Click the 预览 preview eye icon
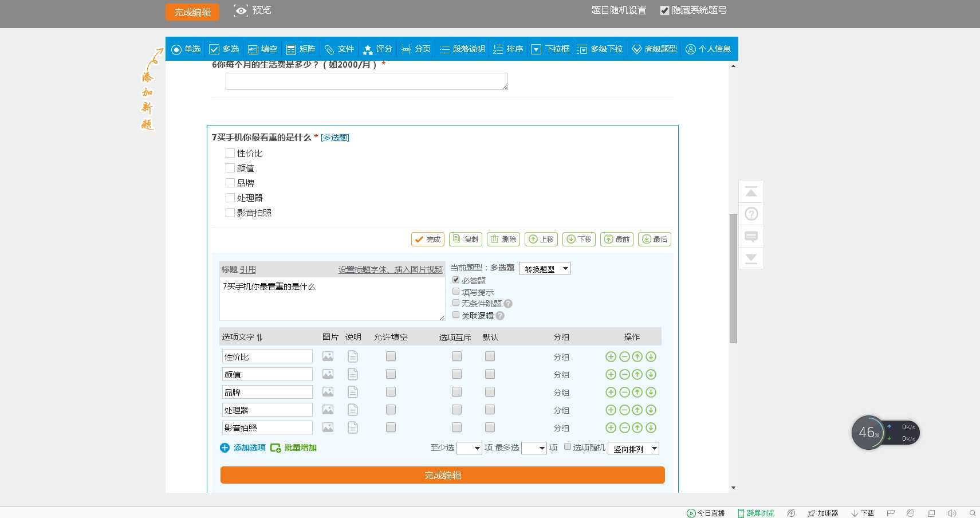980x518 pixels. (241, 10)
